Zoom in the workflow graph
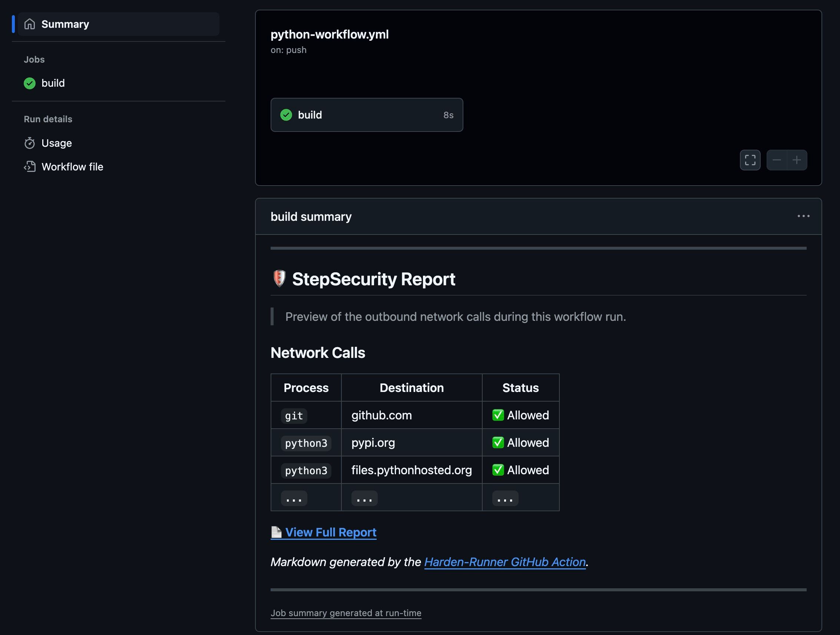Viewport: 840px width, 635px height. [797, 160]
